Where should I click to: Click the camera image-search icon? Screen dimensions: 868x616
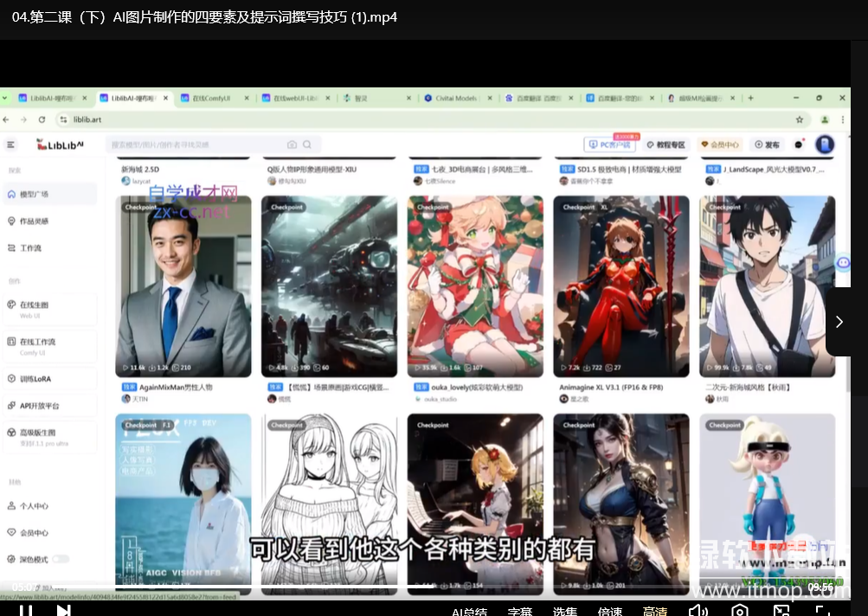tap(292, 144)
